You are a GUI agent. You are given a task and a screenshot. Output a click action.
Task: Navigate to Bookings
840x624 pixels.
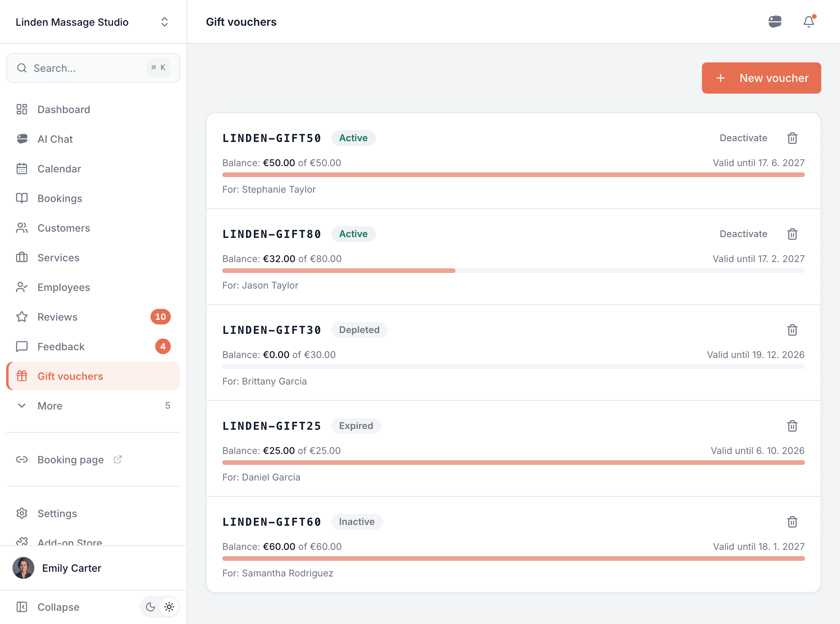pos(93,198)
